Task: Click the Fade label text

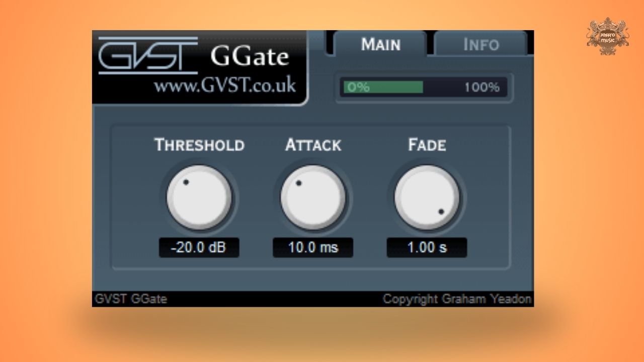Action: tap(427, 145)
